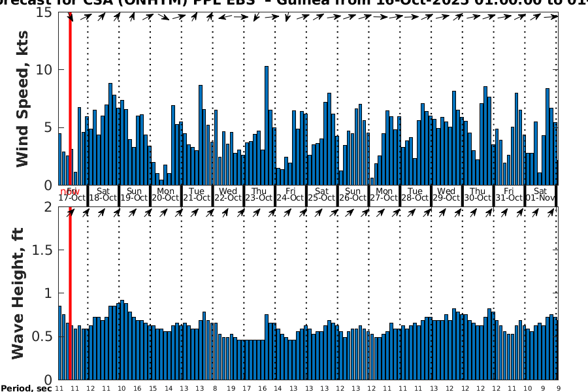This screenshot has width=588, height=392.
Task: Select the Fri 24-Oct date label
Action: click(x=290, y=194)
